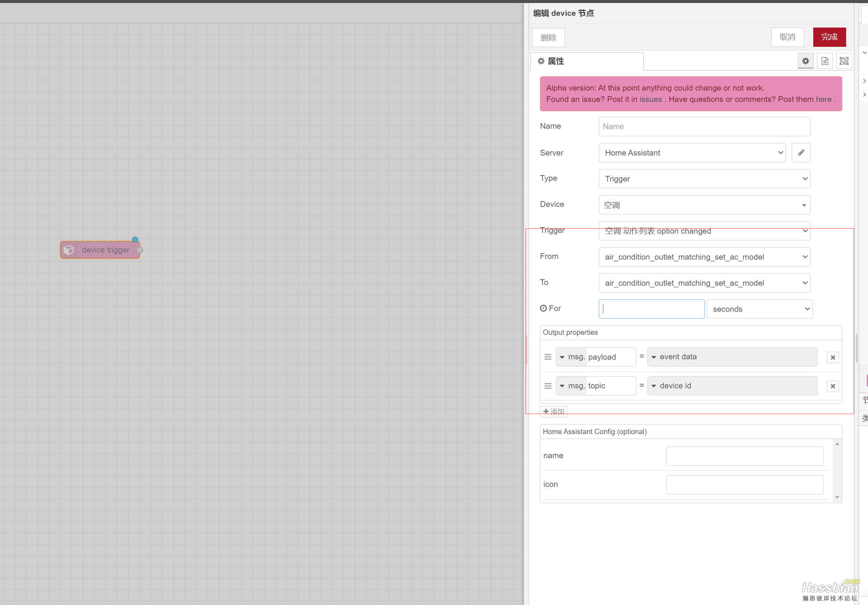This screenshot has width=868, height=605.
Task: Open the To state dropdown
Action: pyautogui.click(x=704, y=283)
